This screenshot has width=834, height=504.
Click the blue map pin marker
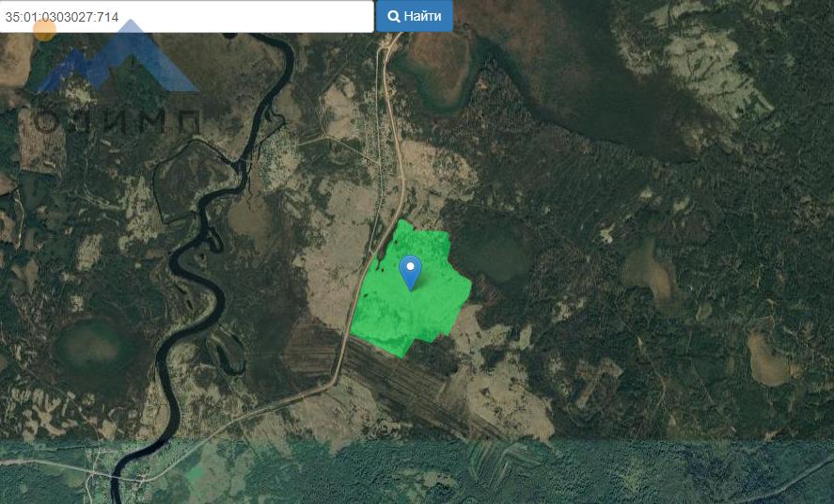pos(410,274)
